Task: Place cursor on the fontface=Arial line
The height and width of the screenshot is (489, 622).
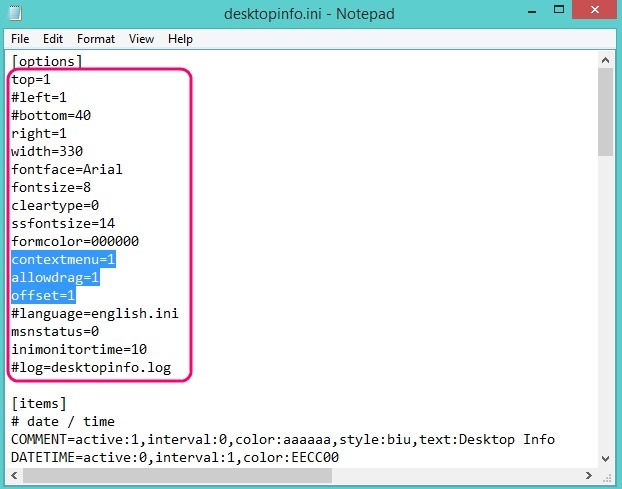Action: coord(66,169)
